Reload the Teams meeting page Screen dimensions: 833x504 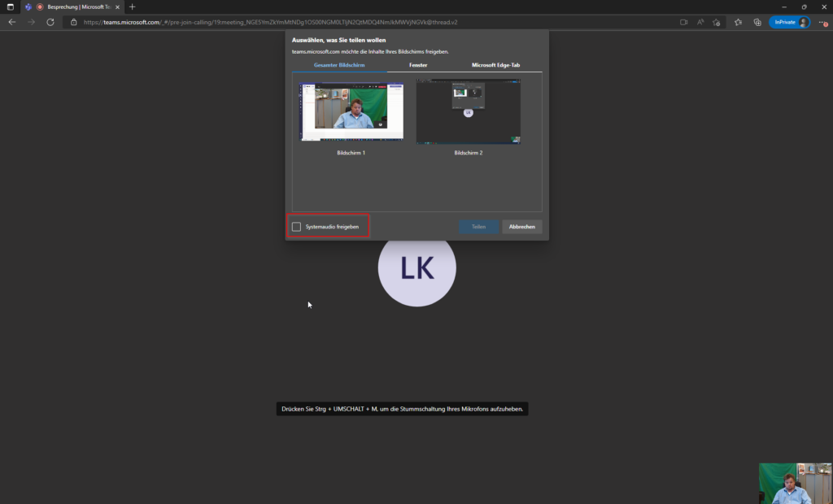[x=50, y=22]
